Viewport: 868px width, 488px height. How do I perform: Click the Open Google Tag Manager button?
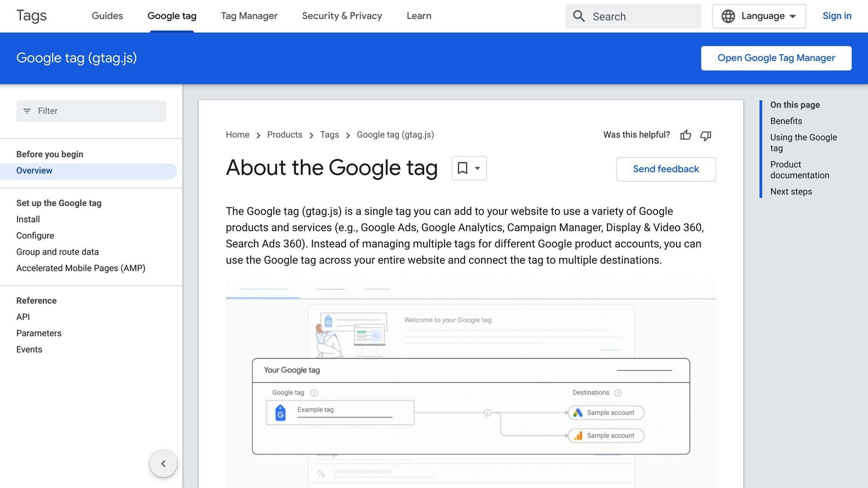(776, 58)
